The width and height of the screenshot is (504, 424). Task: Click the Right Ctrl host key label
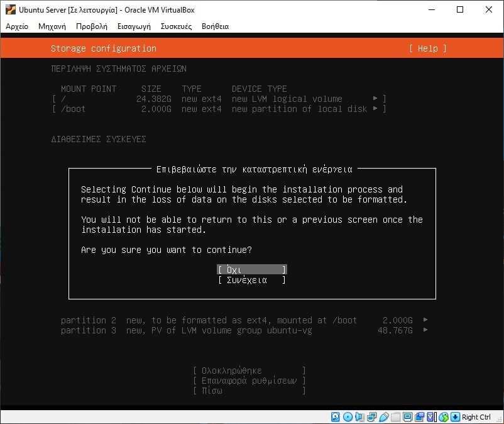476,417
